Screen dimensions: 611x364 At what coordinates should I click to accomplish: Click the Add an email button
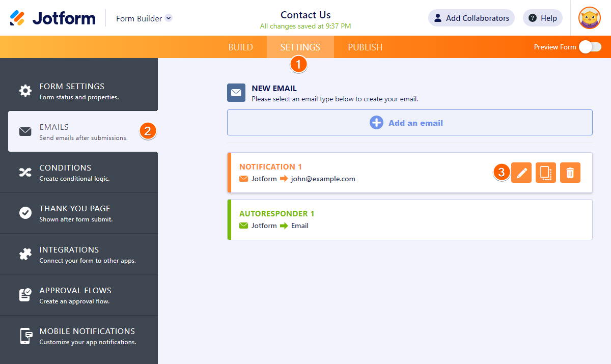click(x=409, y=123)
